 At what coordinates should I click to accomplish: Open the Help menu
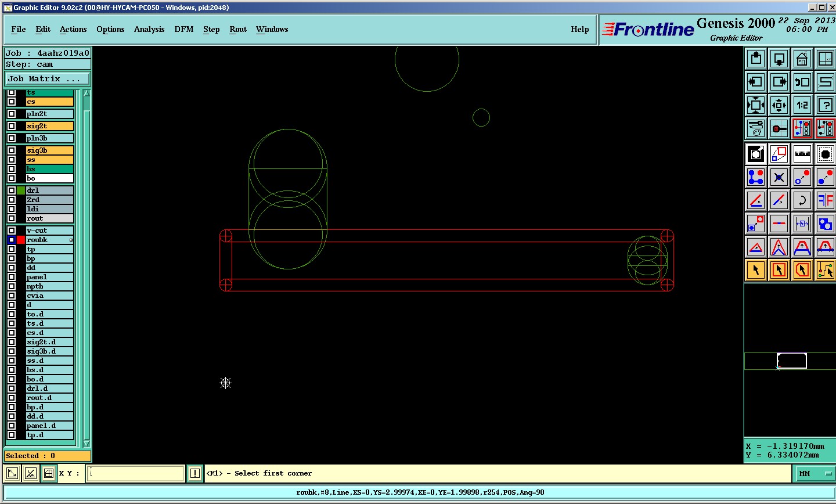tap(580, 29)
